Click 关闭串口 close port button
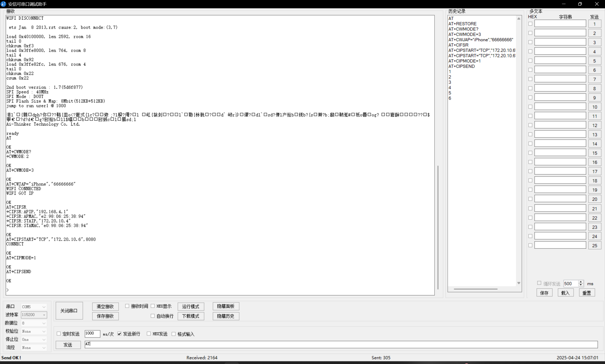 point(69,311)
